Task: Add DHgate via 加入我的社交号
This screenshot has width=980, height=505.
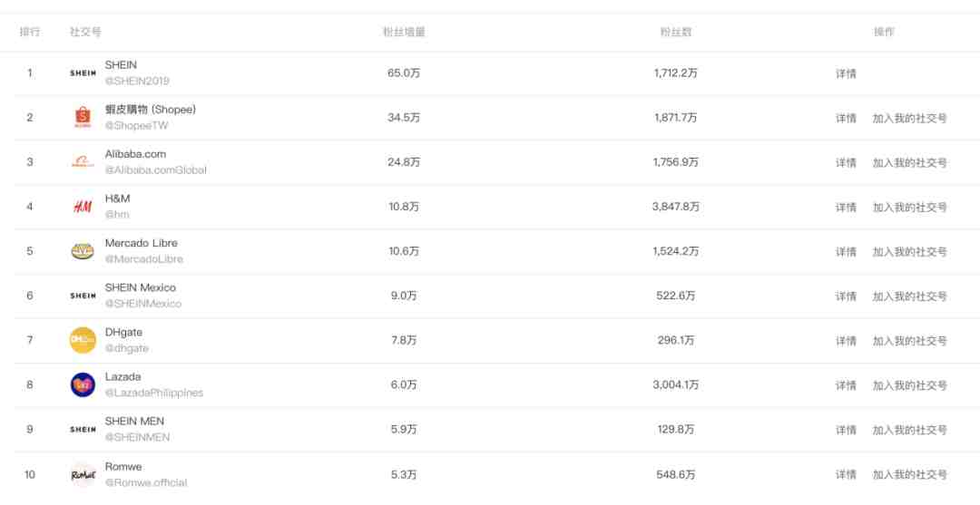Action: [909, 341]
